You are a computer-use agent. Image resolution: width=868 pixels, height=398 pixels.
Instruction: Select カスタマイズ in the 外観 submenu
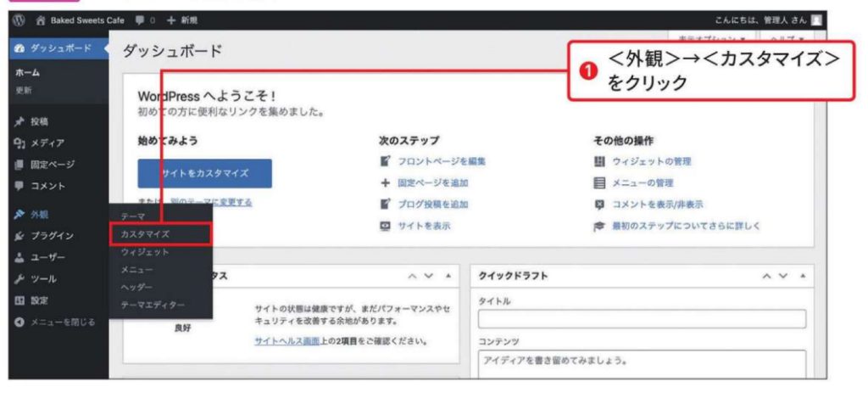[x=145, y=233]
